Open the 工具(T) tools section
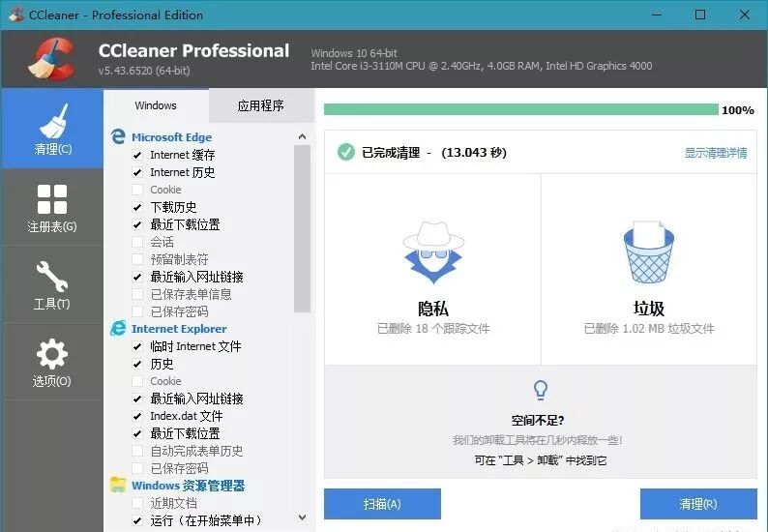768x532 pixels. click(52, 284)
